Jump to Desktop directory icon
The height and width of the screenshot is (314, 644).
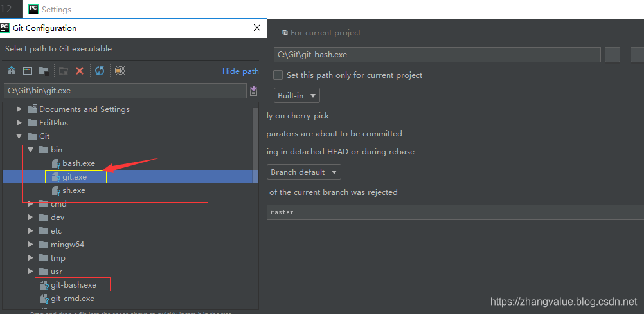click(28, 71)
